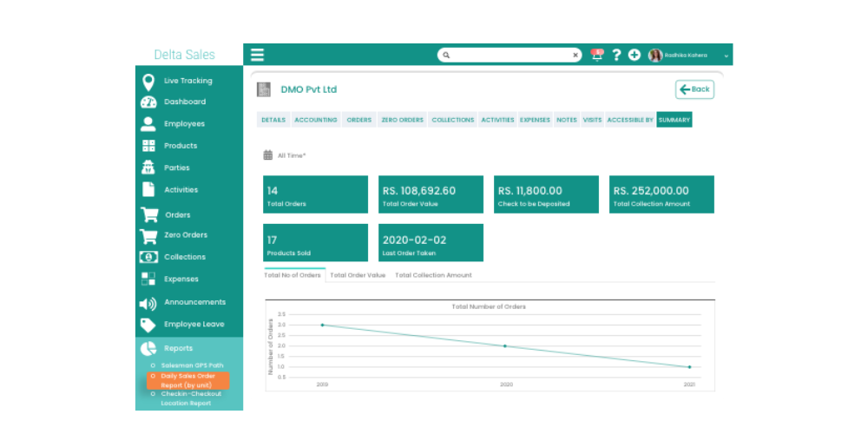Switch to the Zero Orders tab
Image resolution: width=868 pixels, height=434 pixels.
(403, 120)
